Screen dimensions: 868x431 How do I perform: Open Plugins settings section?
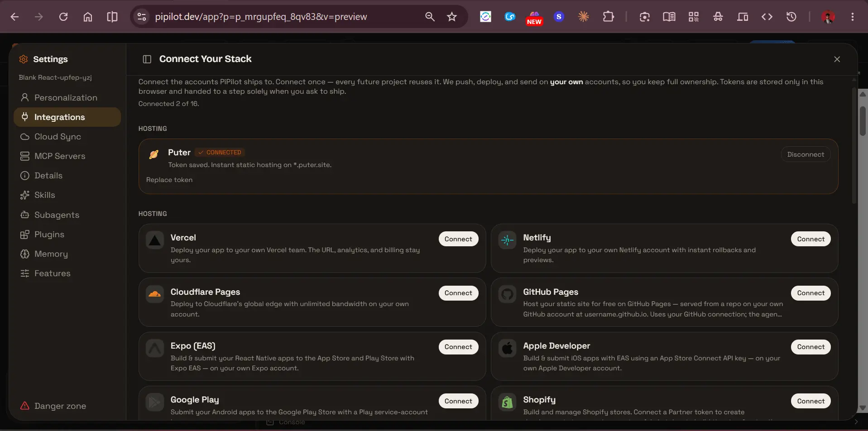67,235
